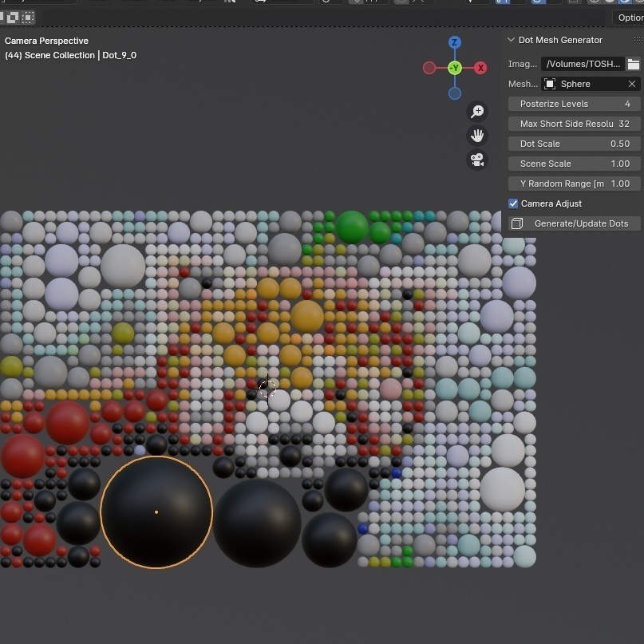Click the mesh data icon beside Sphere
The height and width of the screenshot is (644, 644).
coord(548,83)
